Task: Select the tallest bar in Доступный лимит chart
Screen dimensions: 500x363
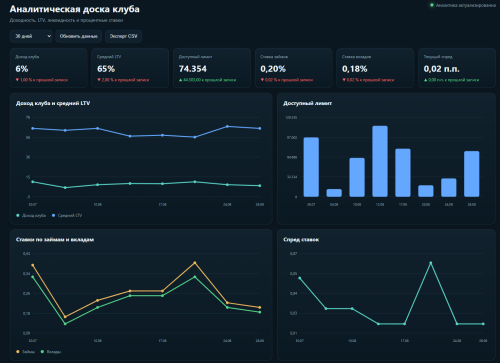Action: [380, 161]
